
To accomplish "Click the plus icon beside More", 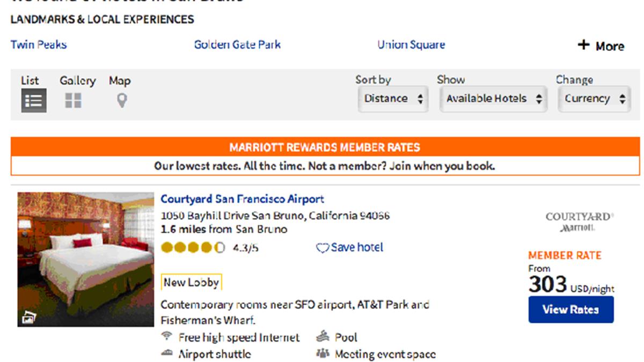I will point(583,45).
